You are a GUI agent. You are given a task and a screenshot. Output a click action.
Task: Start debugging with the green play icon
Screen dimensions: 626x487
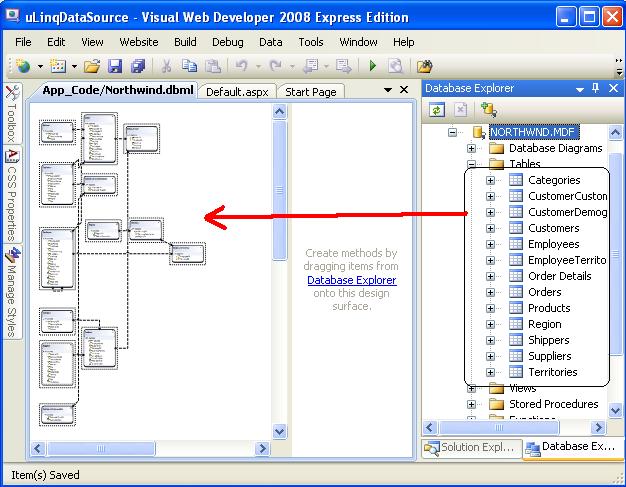(373, 66)
